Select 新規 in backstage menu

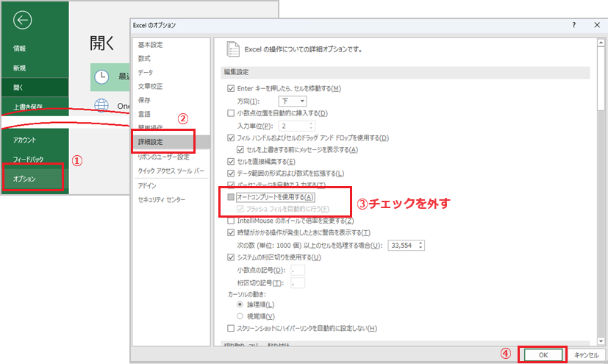[19, 68]
